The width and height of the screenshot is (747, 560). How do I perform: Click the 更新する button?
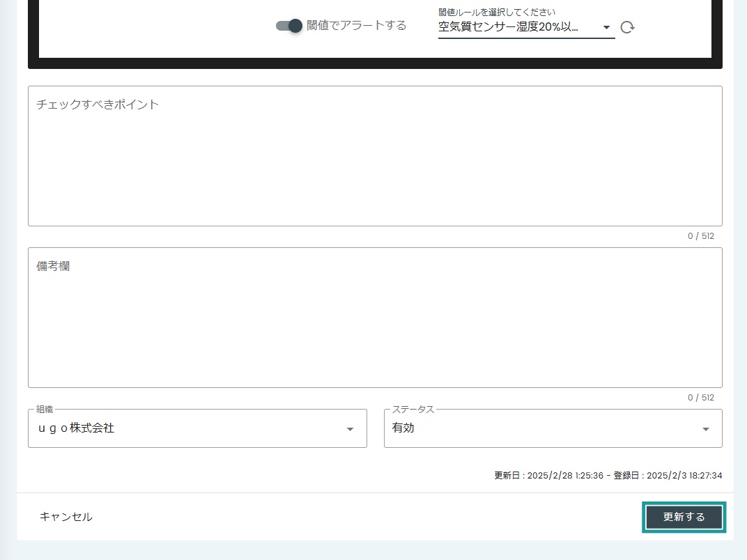tap(684, 517)
